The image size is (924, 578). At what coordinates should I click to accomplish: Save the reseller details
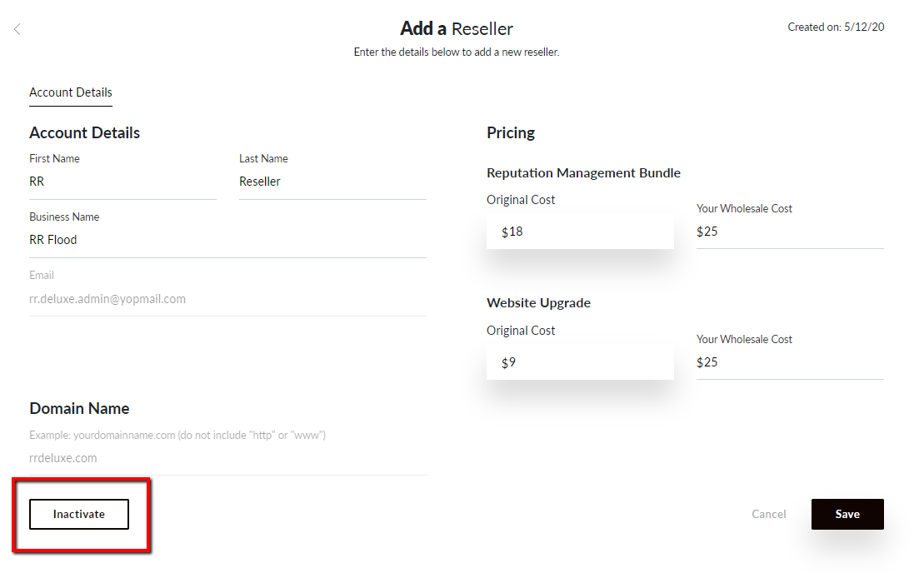click(847, 514)
